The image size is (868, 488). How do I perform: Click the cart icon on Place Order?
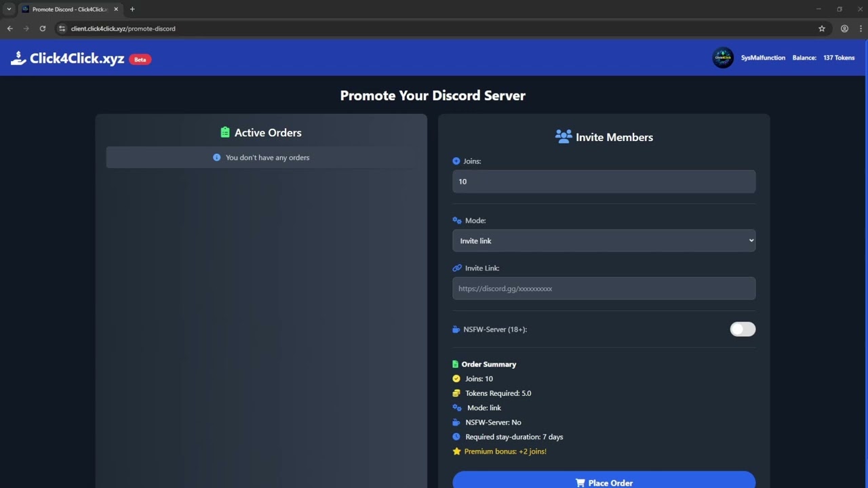[x=580, y=483]
